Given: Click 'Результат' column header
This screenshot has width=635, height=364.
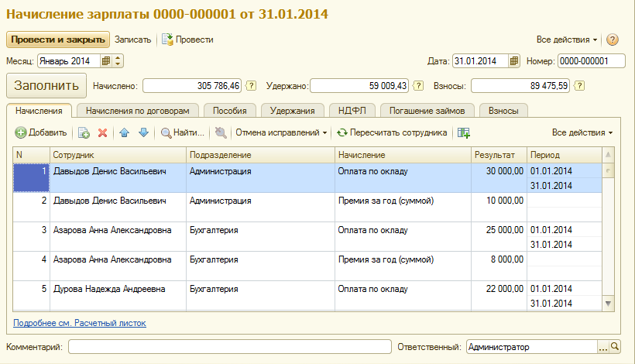Looking at the screenshot, I should (x=499, y=155).
